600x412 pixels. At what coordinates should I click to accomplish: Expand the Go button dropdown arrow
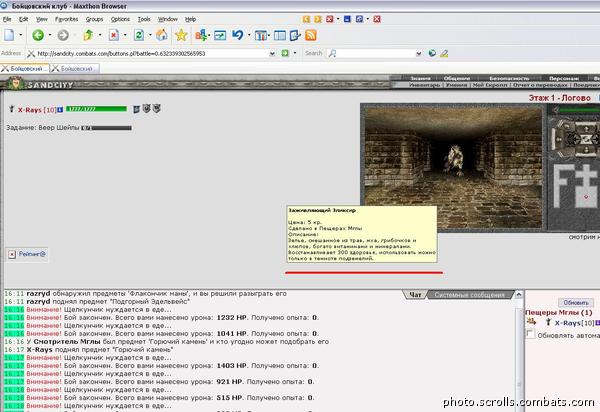pos(295,53)
